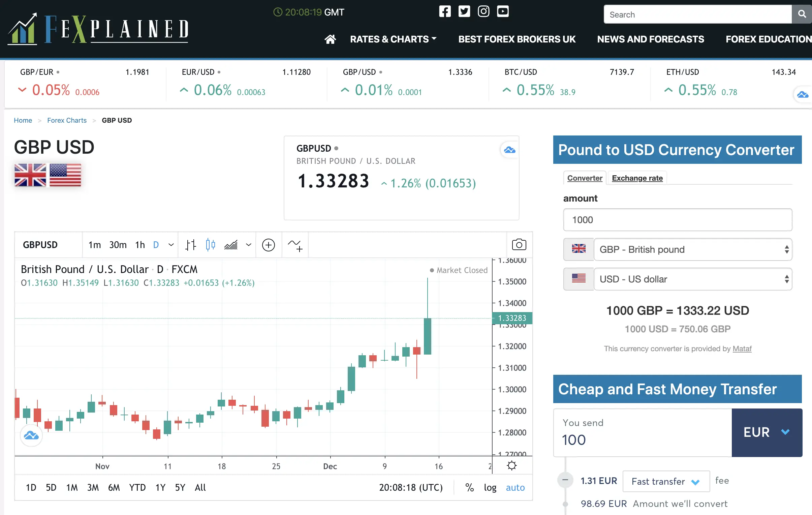Open GBP - British pound currency dropdown

[x=693, y=249]
